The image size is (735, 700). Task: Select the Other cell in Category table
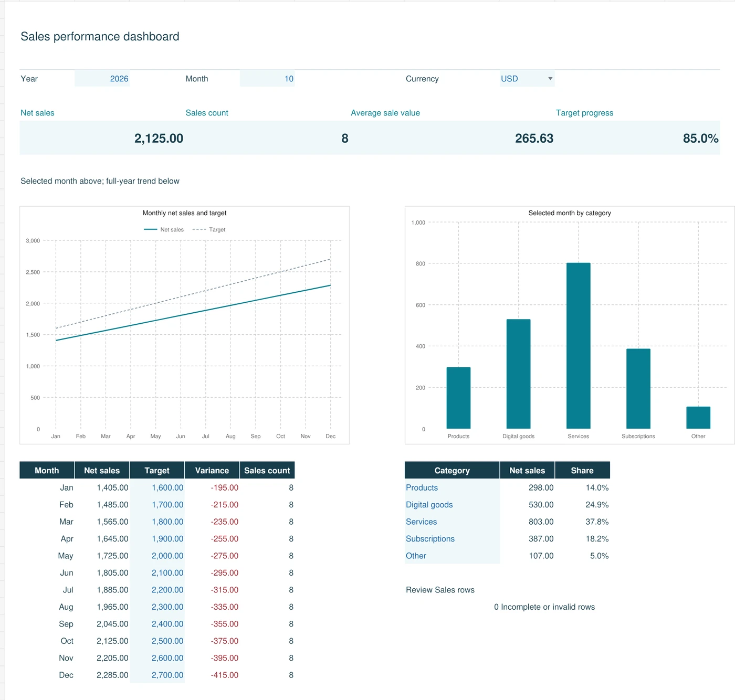coord(452,556)
